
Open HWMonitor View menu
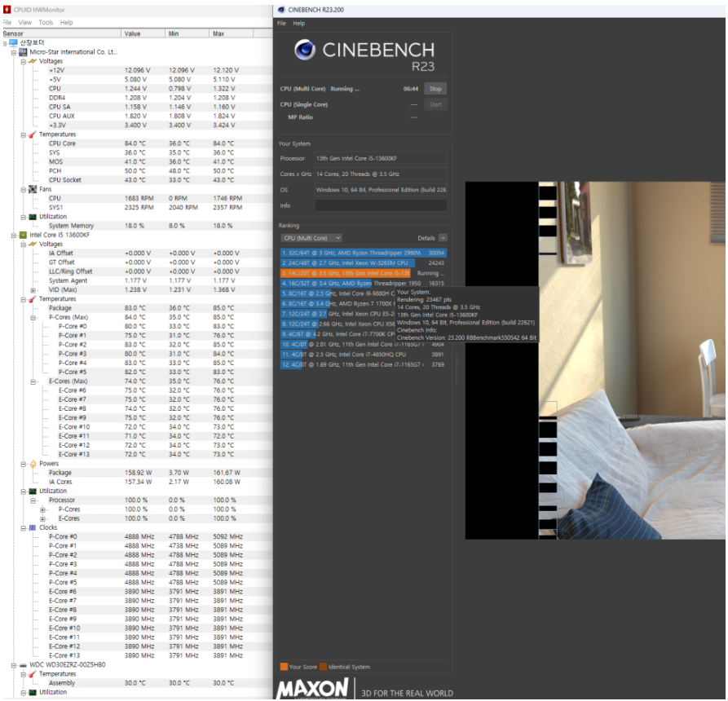click(24, 22)
